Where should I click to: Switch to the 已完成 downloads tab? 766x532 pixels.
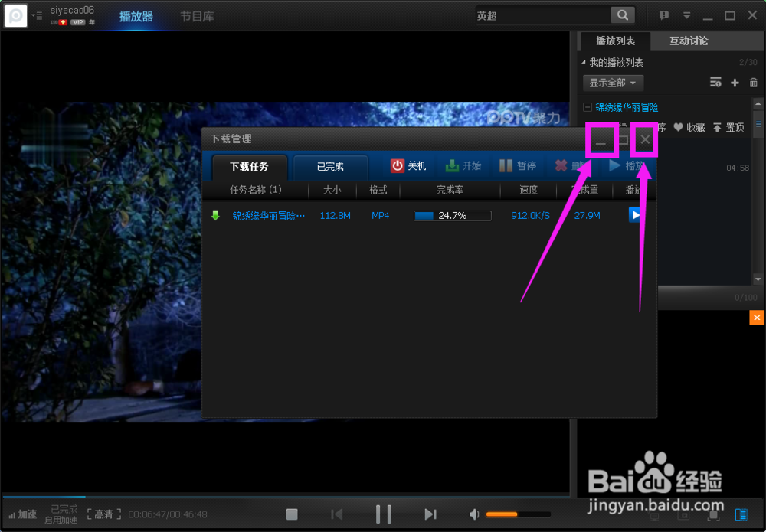coord(330,167)
